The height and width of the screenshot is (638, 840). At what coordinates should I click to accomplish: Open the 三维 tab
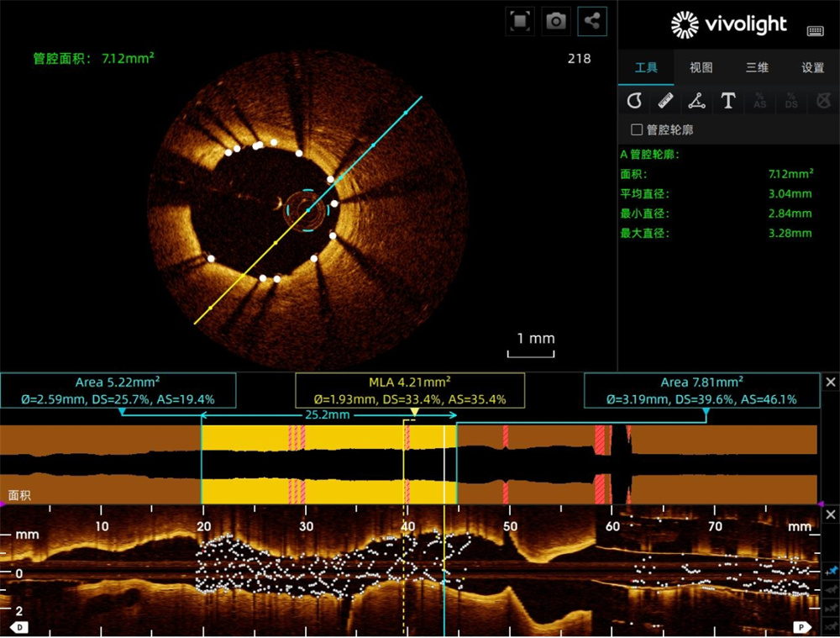point(757,67)
